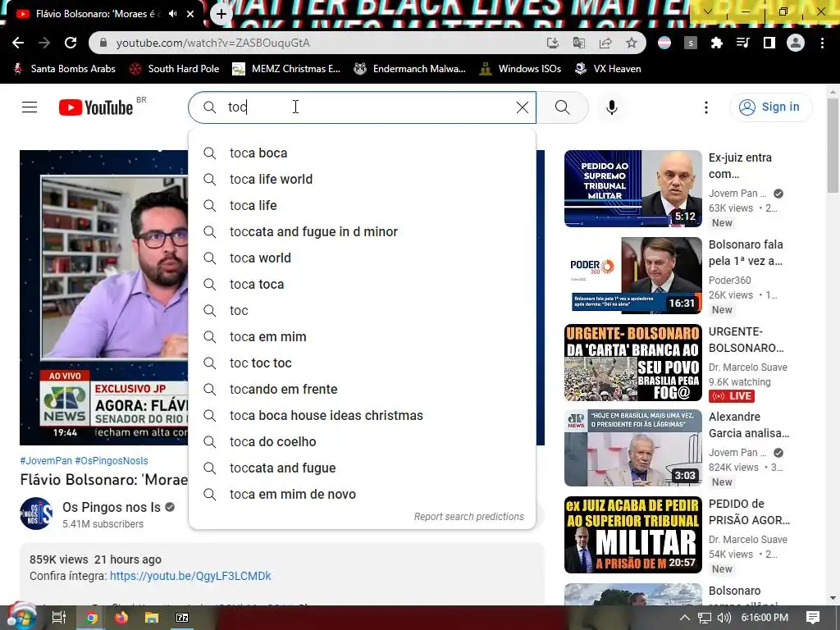Choose 'toccata and fugue in d minor' suggestion

[362, 231]
